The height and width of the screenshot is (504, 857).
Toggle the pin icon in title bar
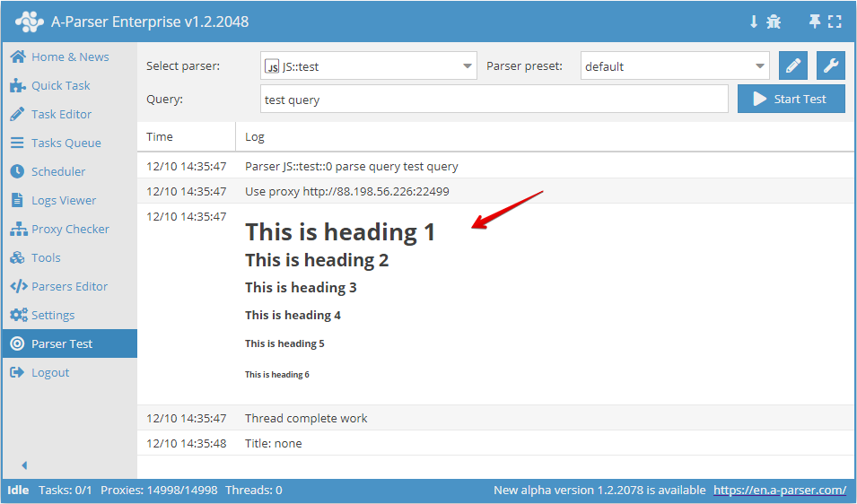click(x=814, y=22)
